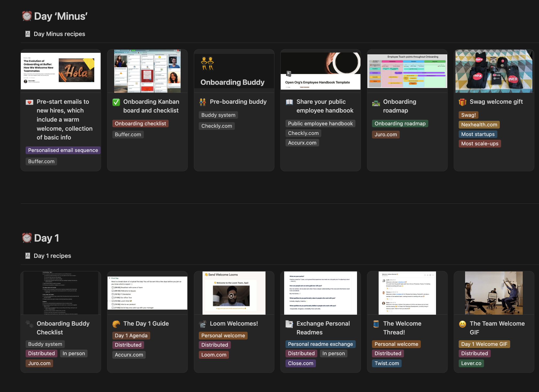Click the Employee Touch-points roadmap thumbnail

click(x=407, y=71)
